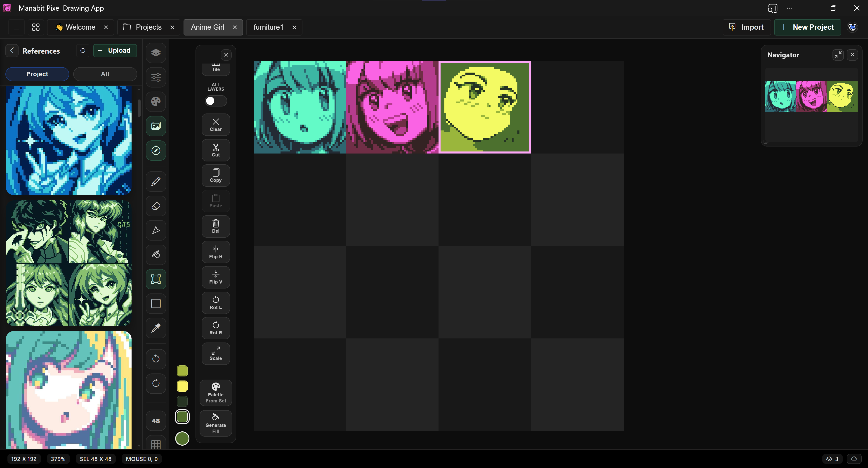868x468 pixels.
Task: Click the Flip H selection button
Action: [x=215, y=252]
